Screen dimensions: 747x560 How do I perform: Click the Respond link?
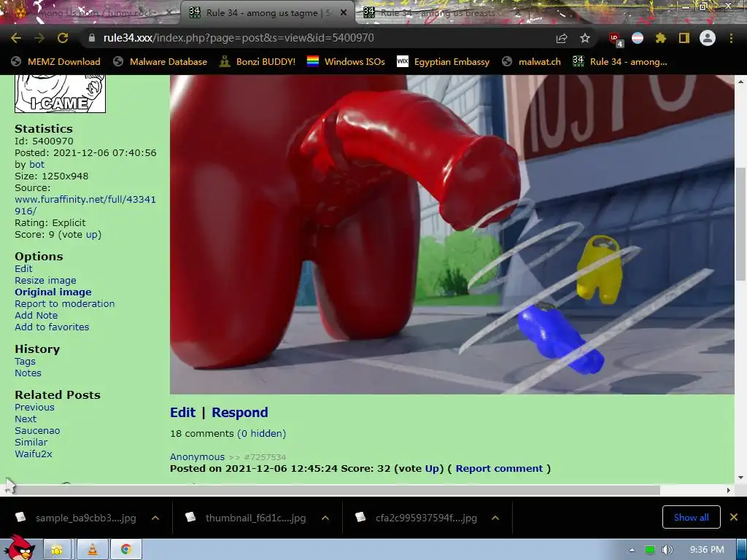pyautogui.click(x=239, y=413)
